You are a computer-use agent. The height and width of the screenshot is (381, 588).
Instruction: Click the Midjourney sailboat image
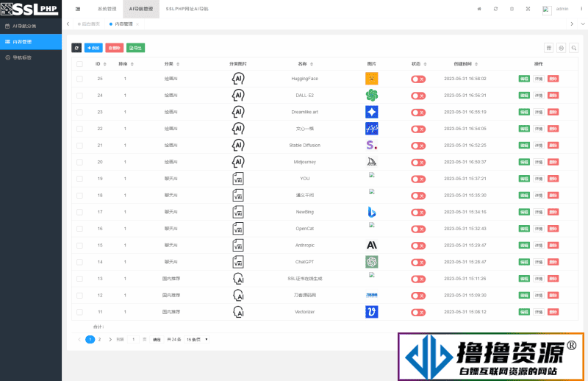coord(372,162)
